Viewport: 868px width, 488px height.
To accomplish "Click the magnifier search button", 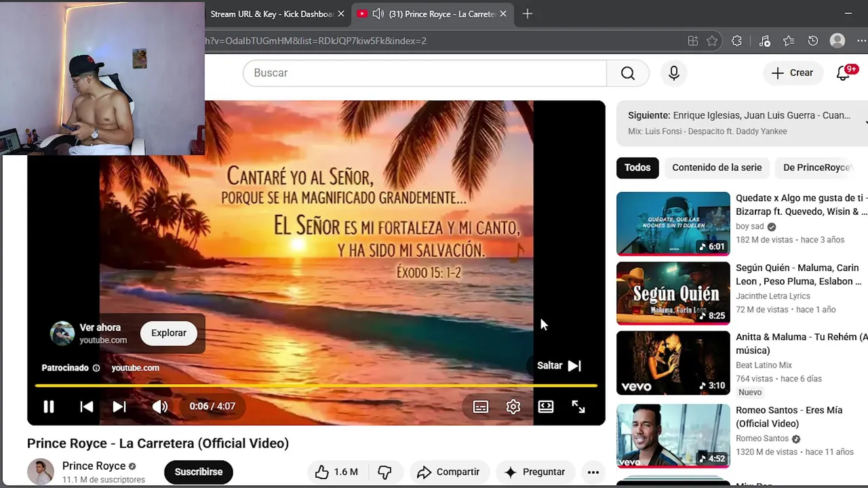I will pyautogui.click(x=628, y=73).
